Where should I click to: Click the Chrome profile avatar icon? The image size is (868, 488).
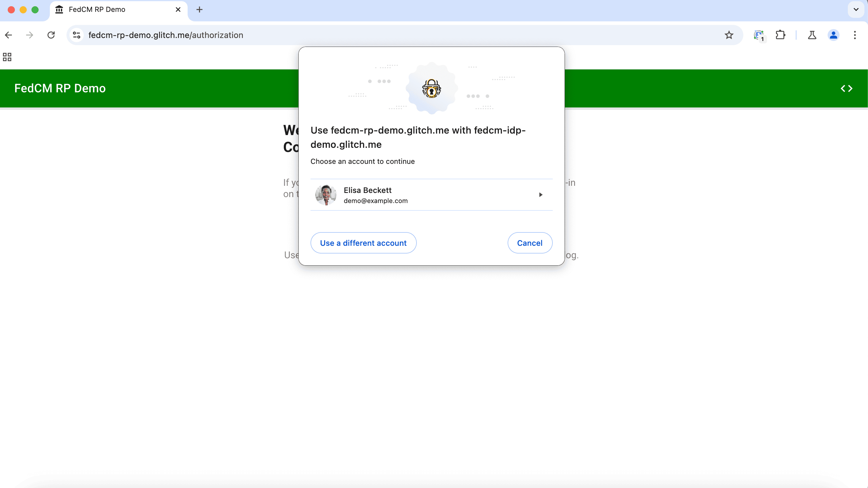[x=834, y=34]
